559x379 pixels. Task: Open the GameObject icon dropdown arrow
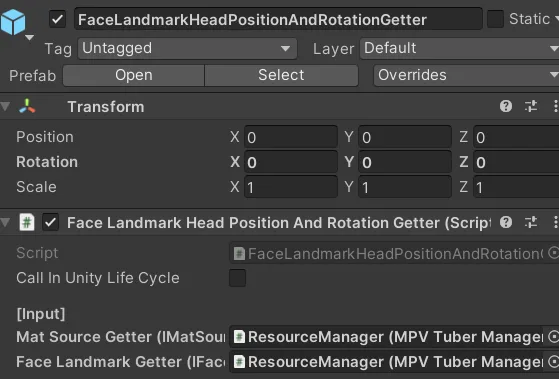[x=30, y=37]
